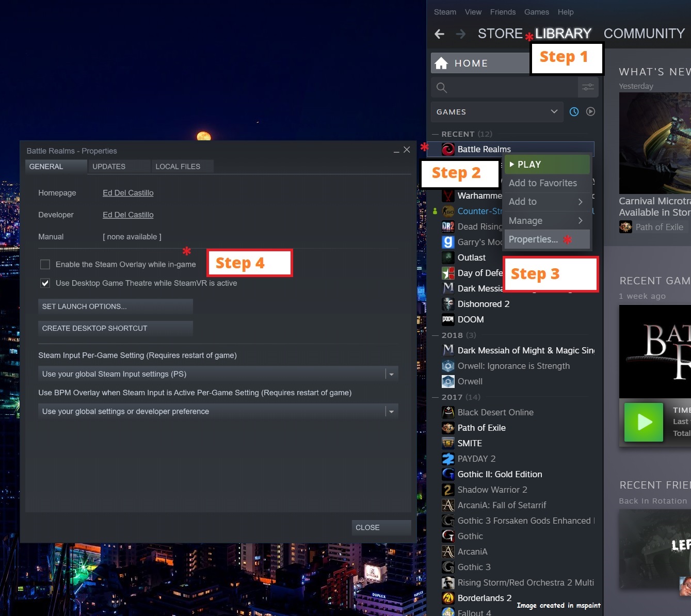691x616 pixels.
Task: Click the library search magnifier icon
Action: pyautogui.click(x=442, y=88)
